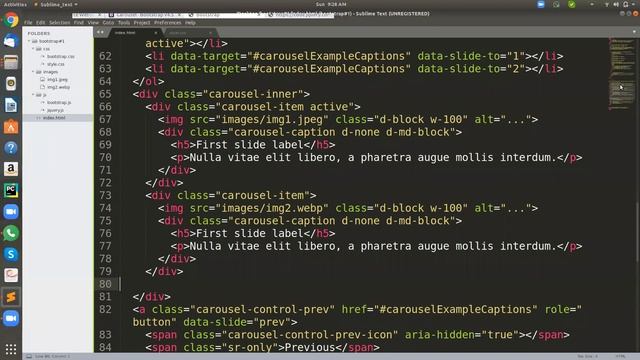The width and height of the screenshot is (640, 360).
Task: Open bootstrap.js in the sidebar
Action: [x=59, y=102]
